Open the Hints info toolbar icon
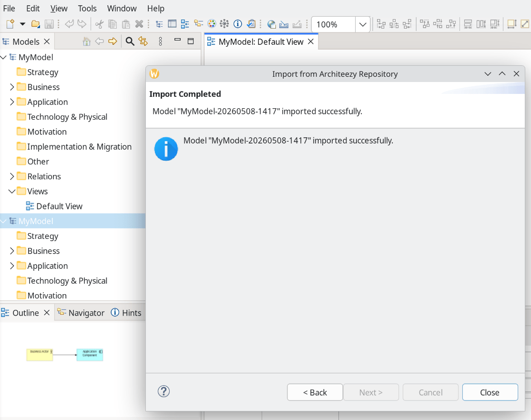This screenshot has width=531, height=420. (x=238, y=24)
